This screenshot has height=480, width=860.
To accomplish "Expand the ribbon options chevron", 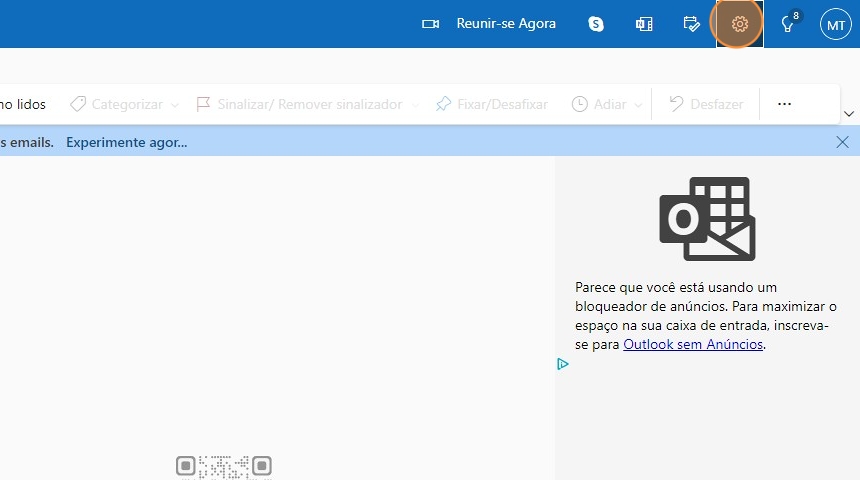I will point(849,113).
